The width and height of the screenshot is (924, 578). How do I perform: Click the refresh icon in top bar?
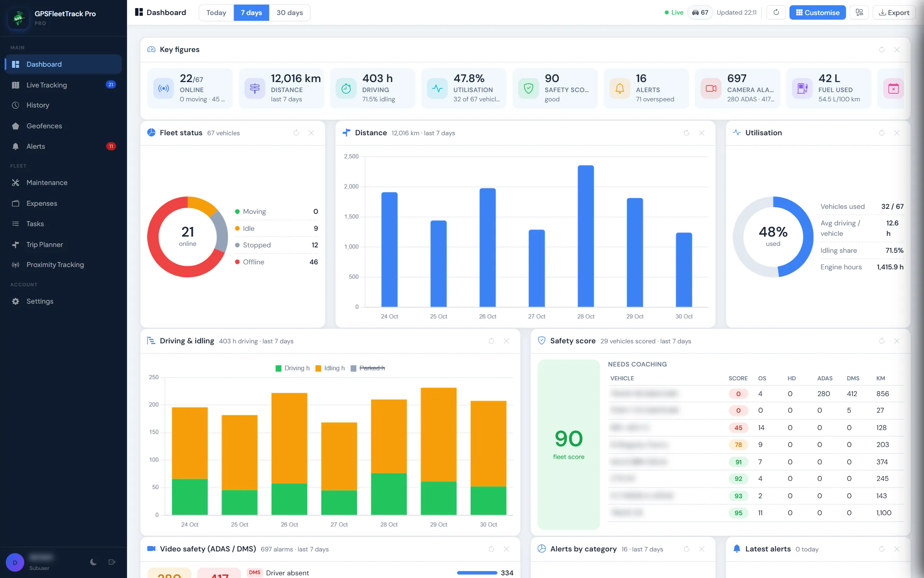776,13
